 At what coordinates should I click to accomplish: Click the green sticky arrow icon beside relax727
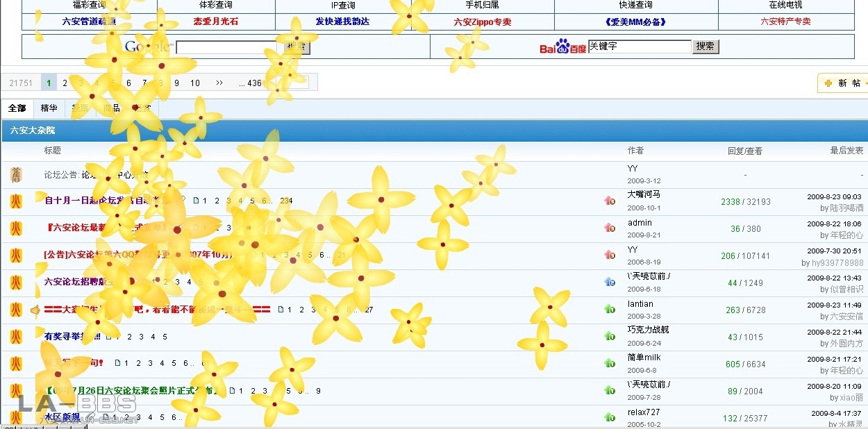(610, 418)
